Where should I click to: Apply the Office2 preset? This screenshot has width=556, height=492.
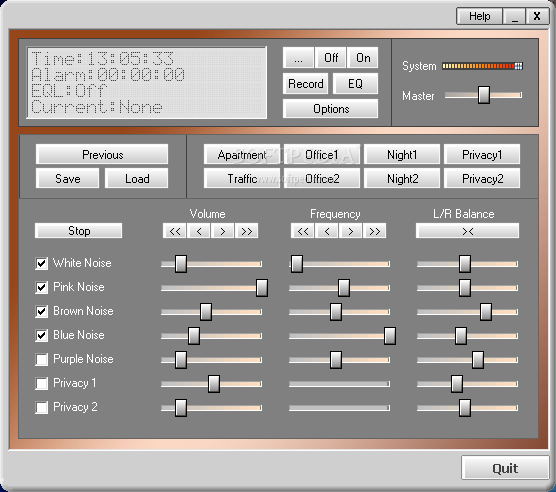coord(322,178)
